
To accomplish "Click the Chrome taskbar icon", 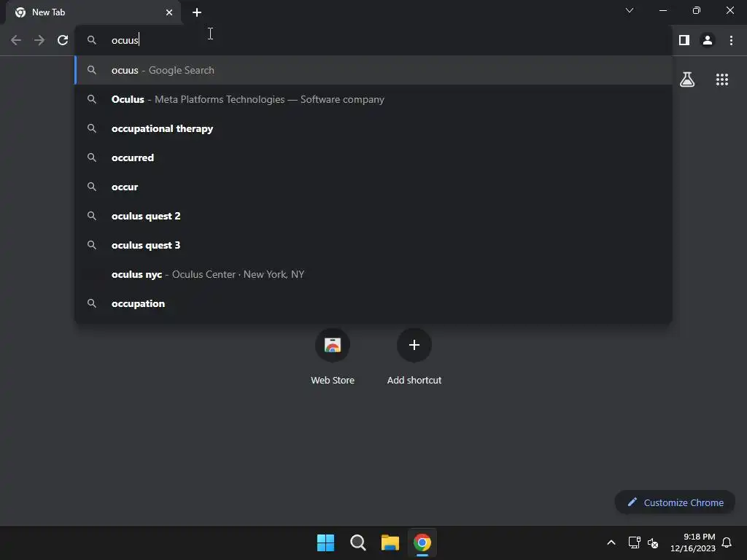I will point(422,542).
